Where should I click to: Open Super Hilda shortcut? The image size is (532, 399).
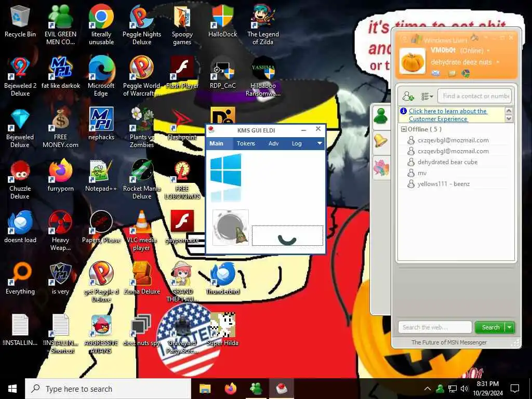222,330
